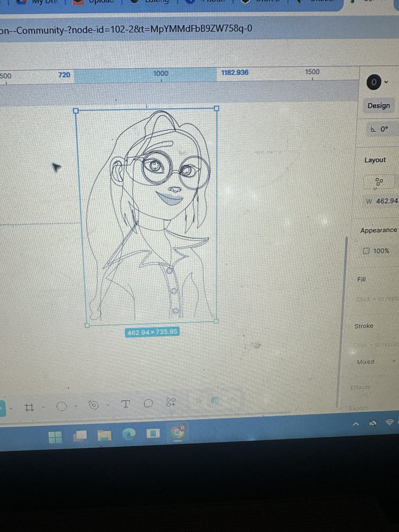Image resolution: width=399 pixels, height=532 pixels.
Task: Click the Fill section header
Action: tap(361, 279)
